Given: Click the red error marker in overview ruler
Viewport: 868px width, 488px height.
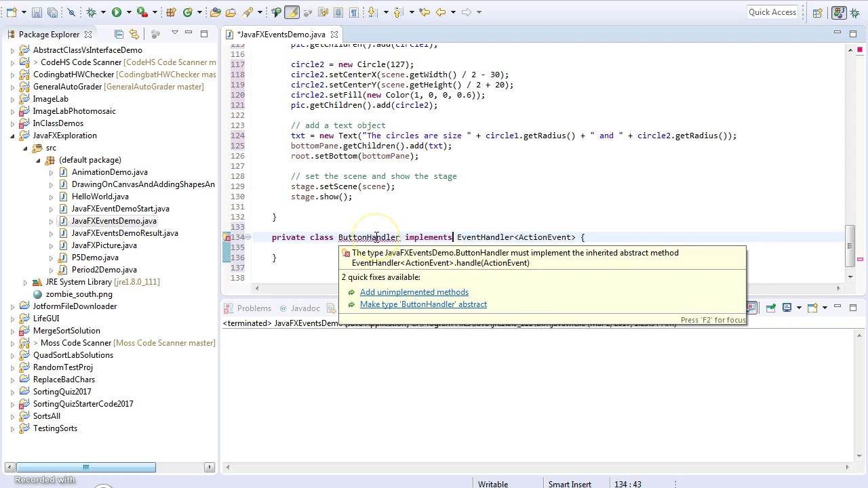Looking at the screenshot, I should (860, 259).
